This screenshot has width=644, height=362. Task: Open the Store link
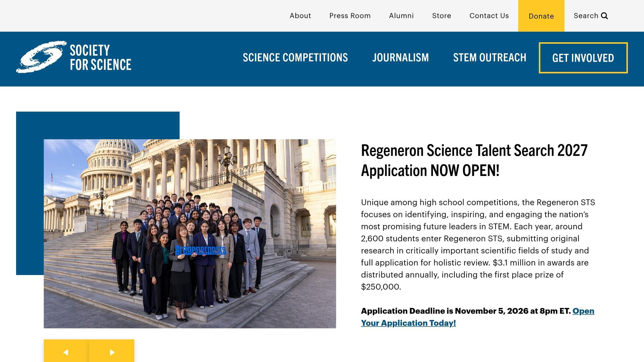pyautogui.click(x=441, y=16)
